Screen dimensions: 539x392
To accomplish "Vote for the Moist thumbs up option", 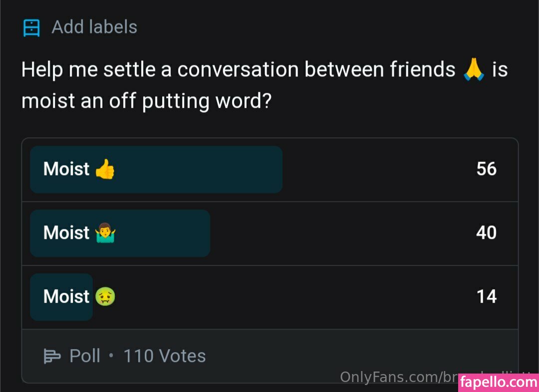I will [156, 170].
